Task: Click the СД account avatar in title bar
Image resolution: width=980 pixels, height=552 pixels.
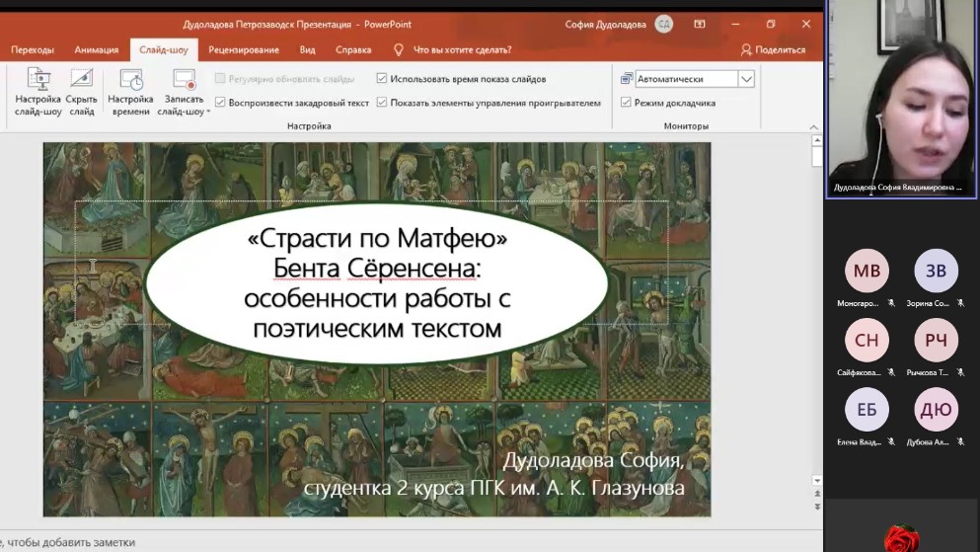Action: point(664,24)
